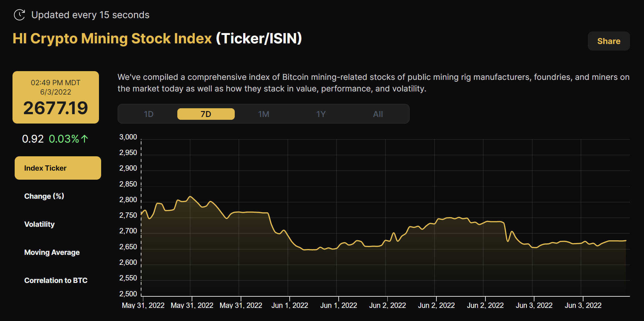This screenshot has width=644, height=321.
Task: Select the Index Ticker metric
Action: (x=57, y=168)
